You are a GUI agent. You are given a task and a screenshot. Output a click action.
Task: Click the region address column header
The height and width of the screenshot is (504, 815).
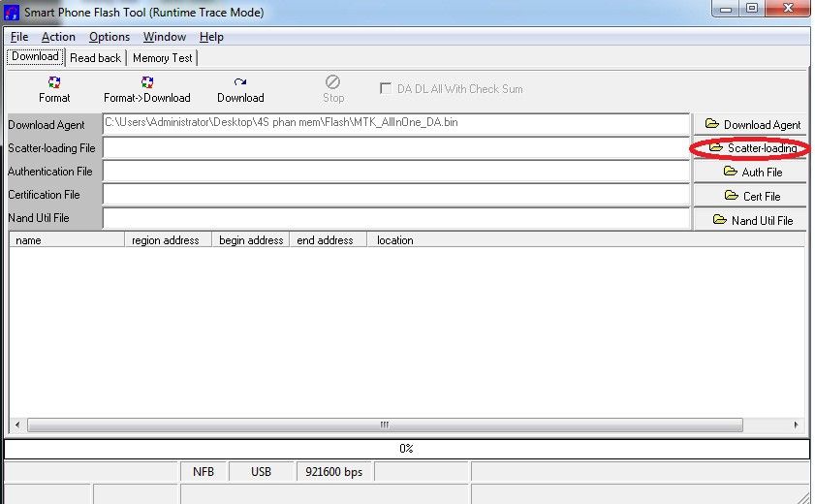(x=169, y=240)
